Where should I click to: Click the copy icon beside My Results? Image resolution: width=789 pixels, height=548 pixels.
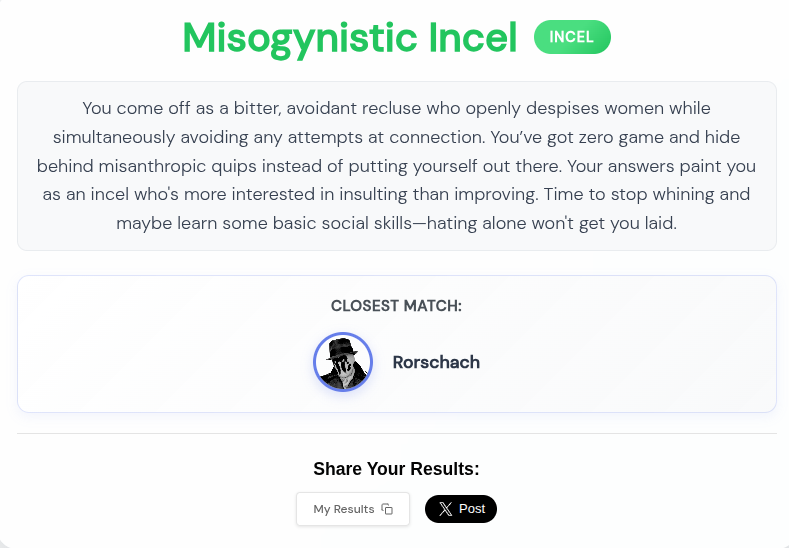click(x=387, y=509)
